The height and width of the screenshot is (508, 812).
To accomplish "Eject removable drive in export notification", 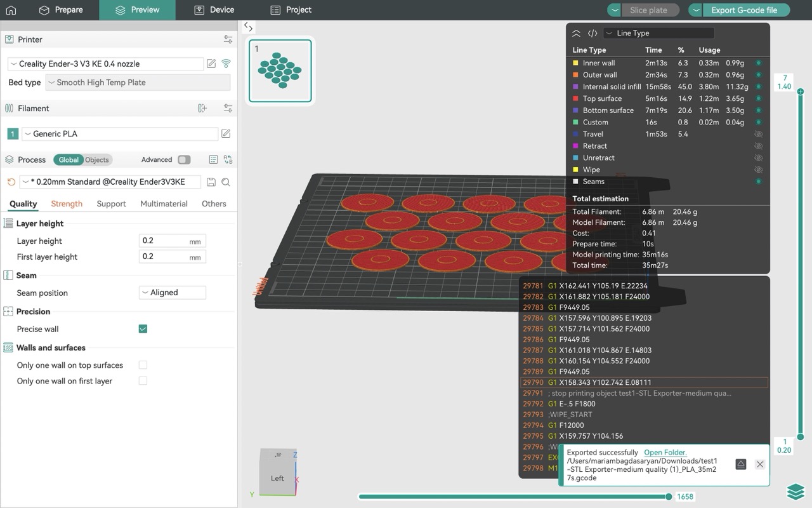I will pos(740,464).
